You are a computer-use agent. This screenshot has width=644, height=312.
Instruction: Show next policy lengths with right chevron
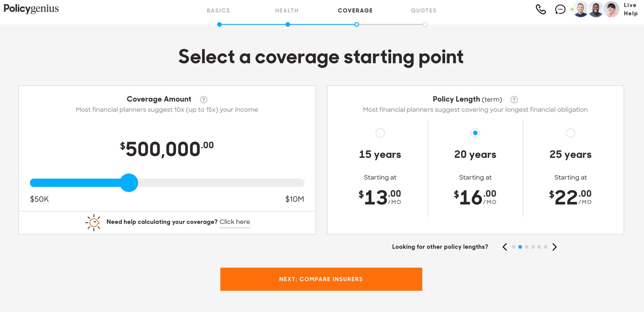click(x=554, y=247)
